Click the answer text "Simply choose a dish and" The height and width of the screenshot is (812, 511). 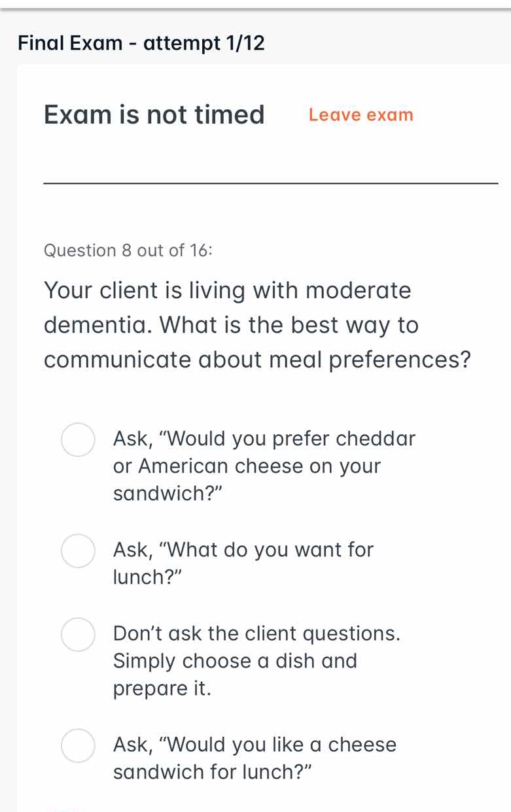pos(235,661)
